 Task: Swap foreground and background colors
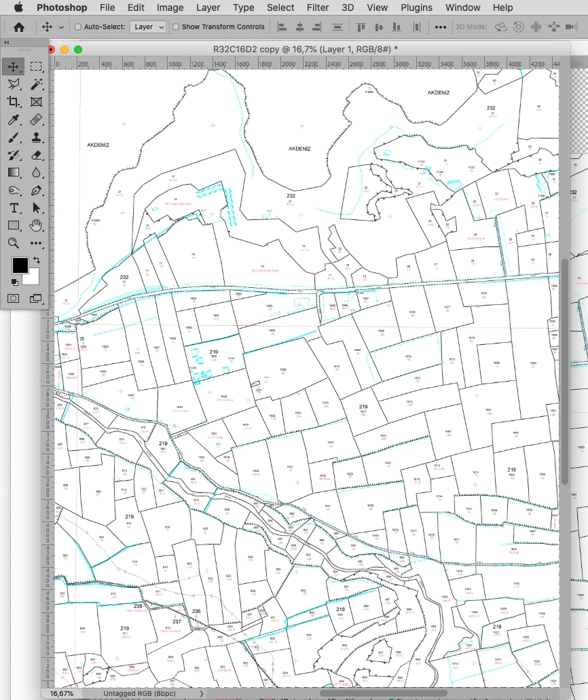coord(37,260)
